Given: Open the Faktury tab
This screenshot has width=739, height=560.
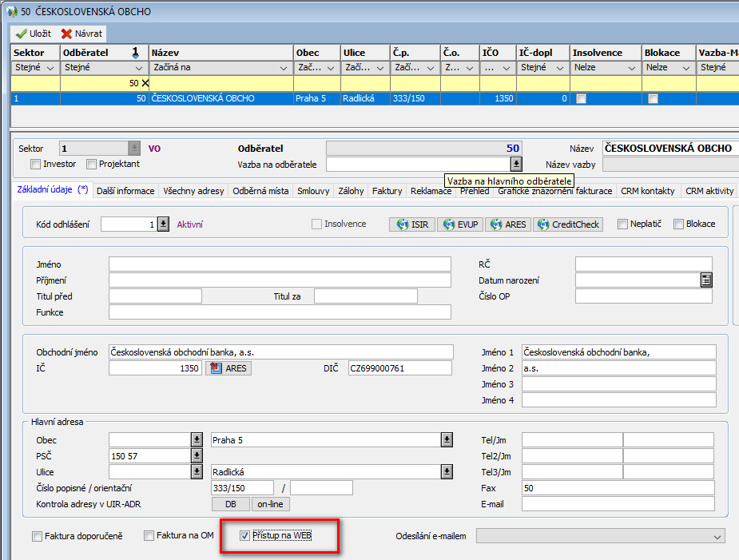Looking at the screenshot, I should click(x=387, y=191).
